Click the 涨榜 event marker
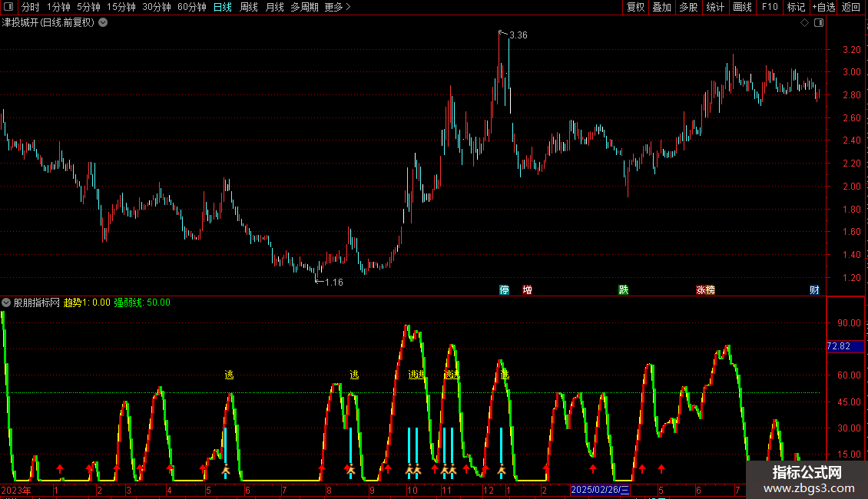Screen dimensions: 868x499 [706, 290]
